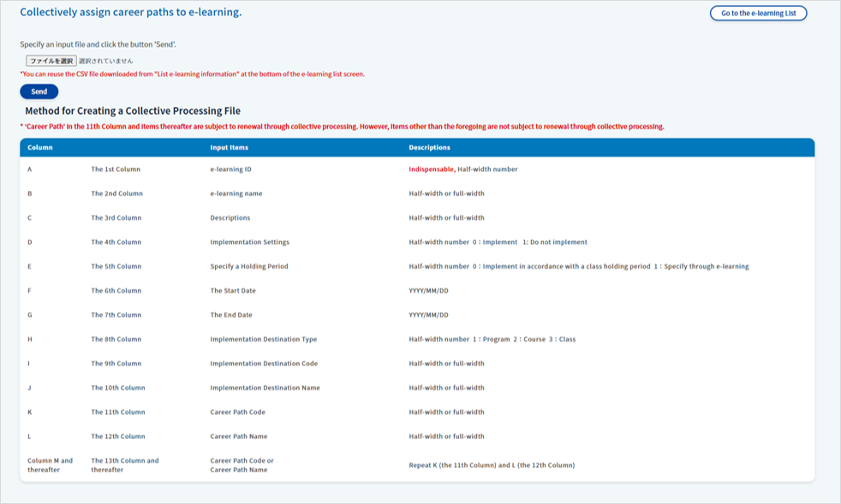Screen dimensions: 841x504
Task: Click the 'Descriptions' table header
Action: pyautogui.click(x=429, y=147)
